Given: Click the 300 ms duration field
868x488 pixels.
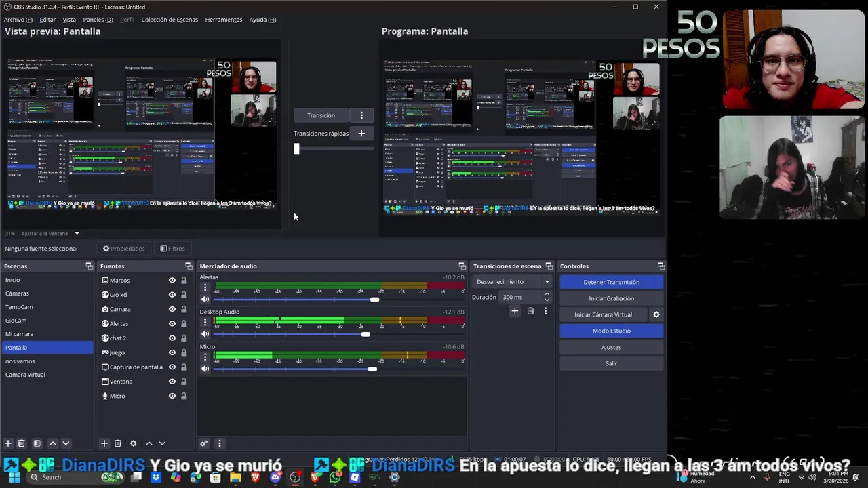Looking at the screenshot, I should click(x=521, y=297).
